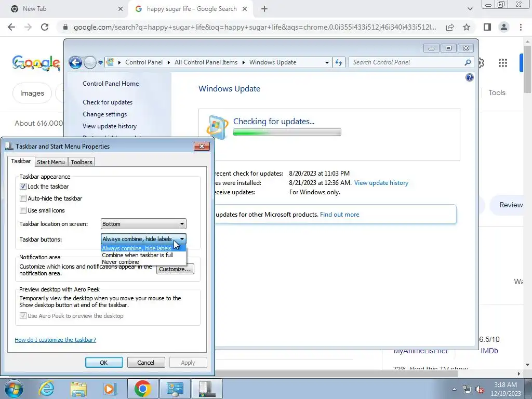Screen dimensions: 532x399
Task: Click Change settings sidebar link
Action: point(105,114)
